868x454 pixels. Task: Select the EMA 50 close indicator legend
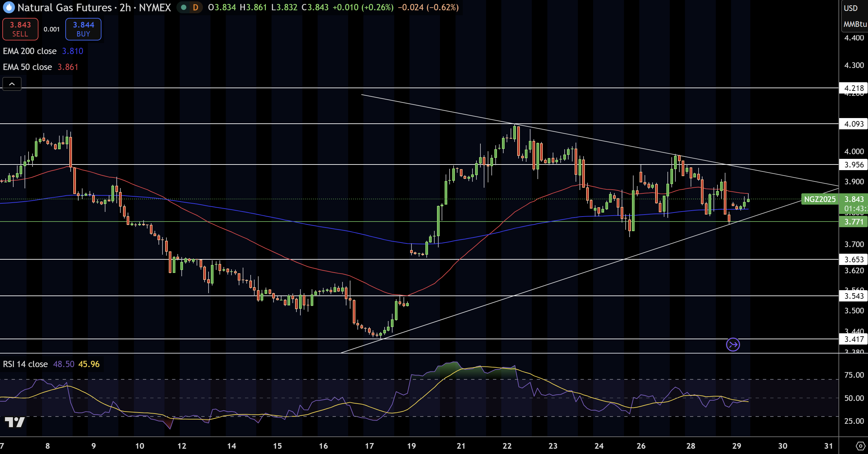tap(28, 67)
